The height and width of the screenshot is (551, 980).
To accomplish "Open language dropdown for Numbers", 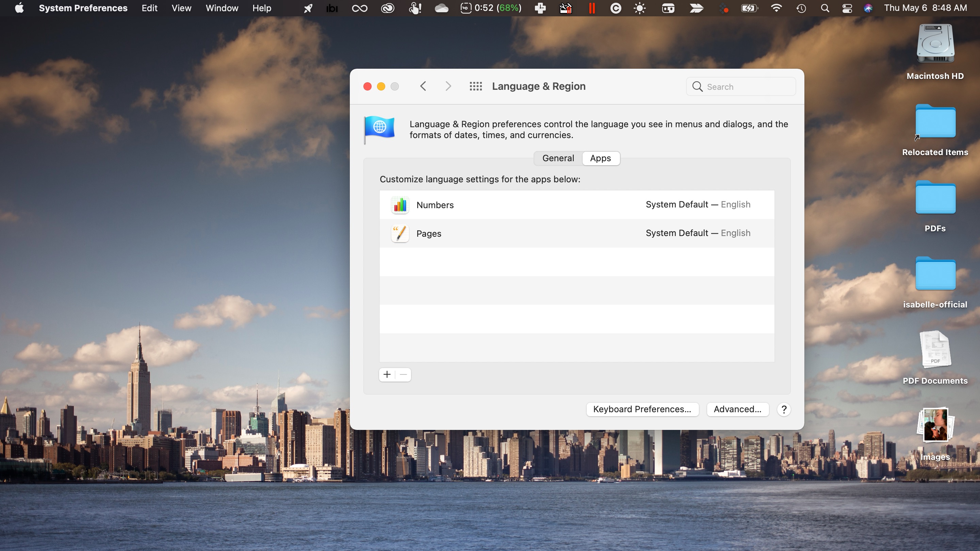I will (x=698, y=204).
